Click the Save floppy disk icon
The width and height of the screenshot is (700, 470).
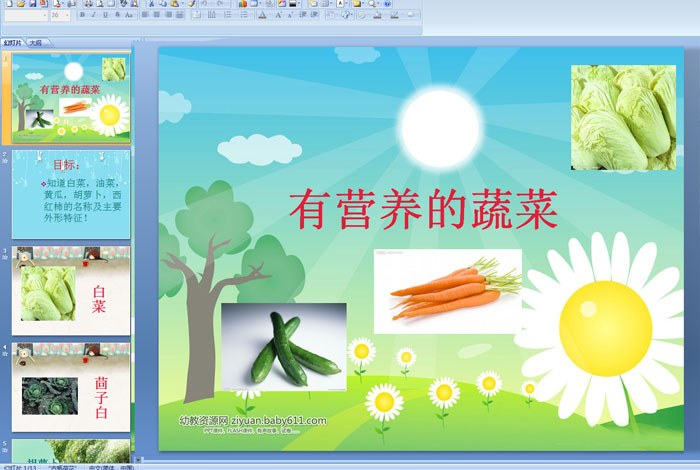pyautogui.click(x=33, y=4)
